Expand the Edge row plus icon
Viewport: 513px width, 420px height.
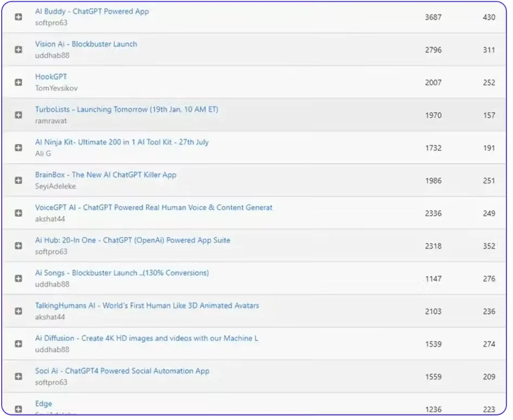[x=18, y=409]
